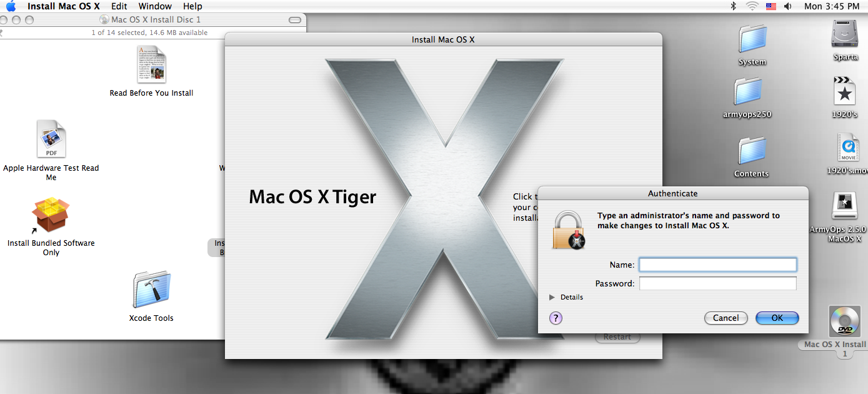Screen dimensions: 868x394
Task: Click the OK button
Action: click(777, 318)
